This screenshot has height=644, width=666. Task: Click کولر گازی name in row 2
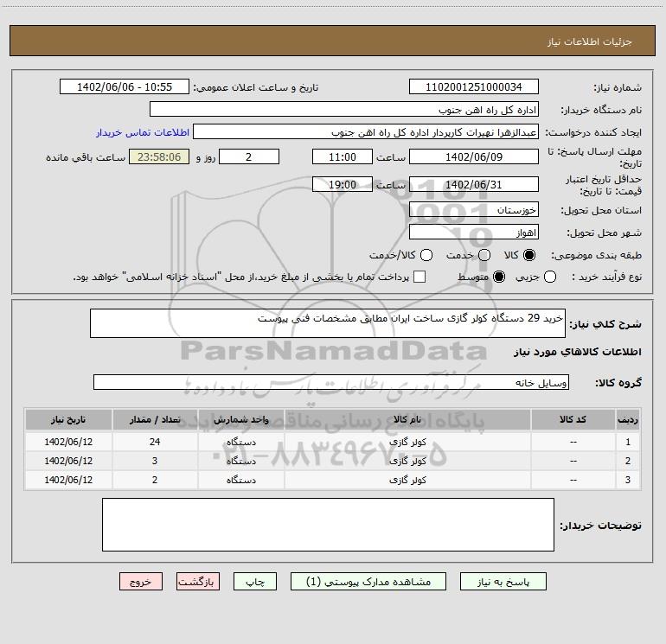click(407, 461)
